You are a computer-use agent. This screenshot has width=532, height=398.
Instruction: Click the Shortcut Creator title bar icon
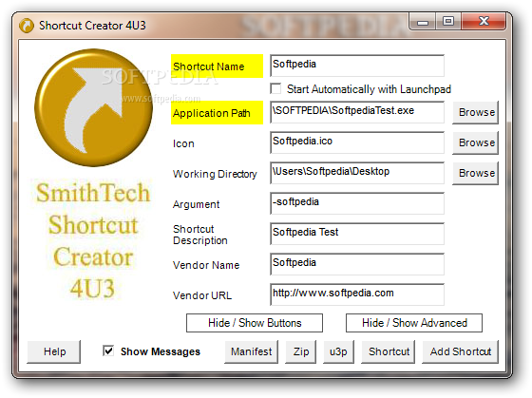pos(27,26)
